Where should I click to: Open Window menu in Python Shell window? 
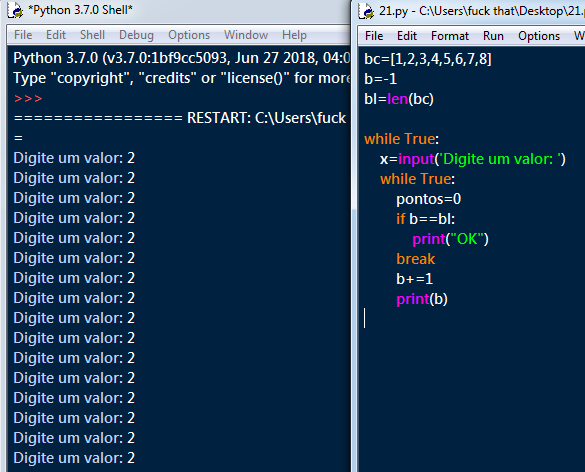click(246, 35)
